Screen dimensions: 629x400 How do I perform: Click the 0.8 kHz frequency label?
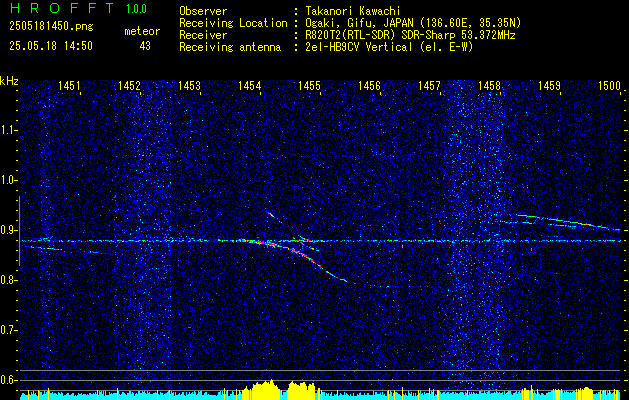pyautogui.click(x=7, y=280)
